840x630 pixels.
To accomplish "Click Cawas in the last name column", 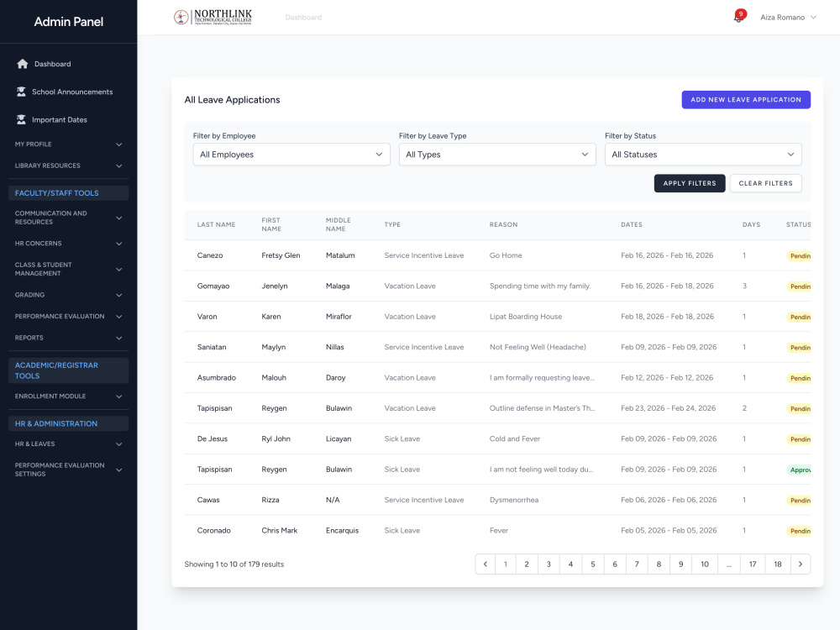I will click(x=208, y=499).
